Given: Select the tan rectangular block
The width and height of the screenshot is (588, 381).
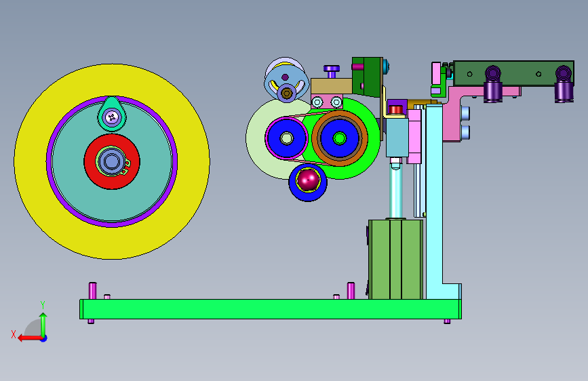Looking at the screenshot, I should tap(331, 86).
